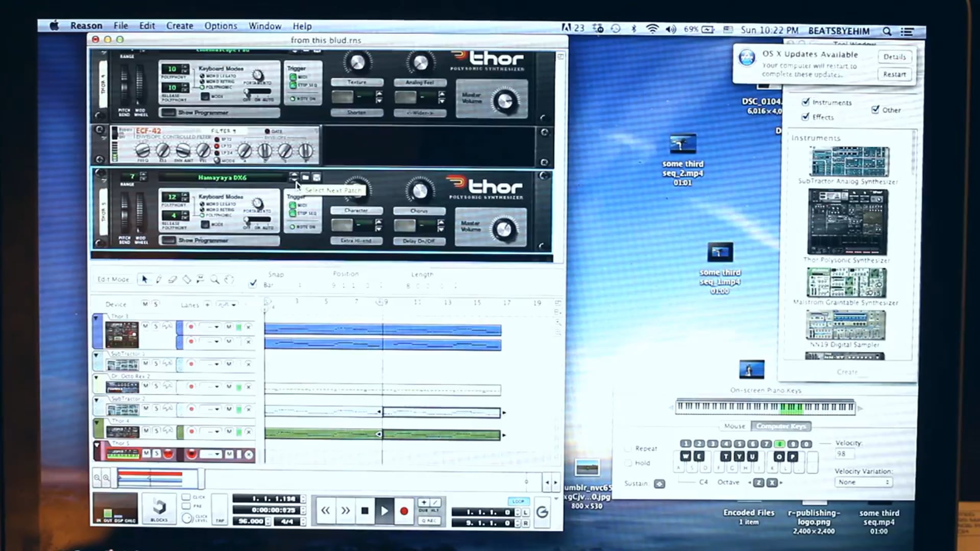Enable the Click metronome checkbox in transport

(186, 496)
